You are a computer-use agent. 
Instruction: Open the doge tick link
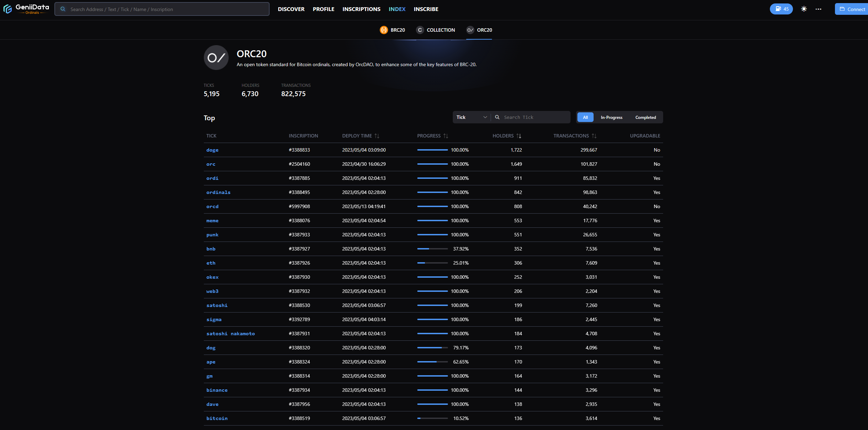[x=212, y=150]
